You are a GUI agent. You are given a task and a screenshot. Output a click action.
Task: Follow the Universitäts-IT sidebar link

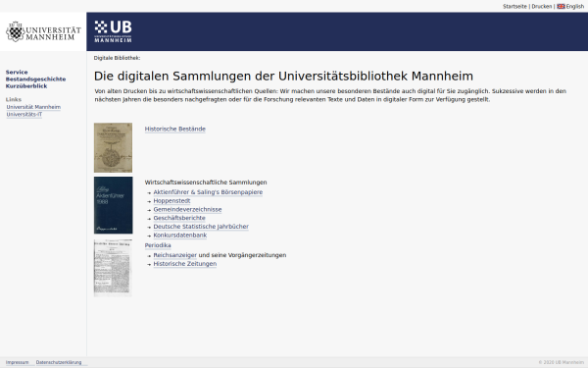24,114
